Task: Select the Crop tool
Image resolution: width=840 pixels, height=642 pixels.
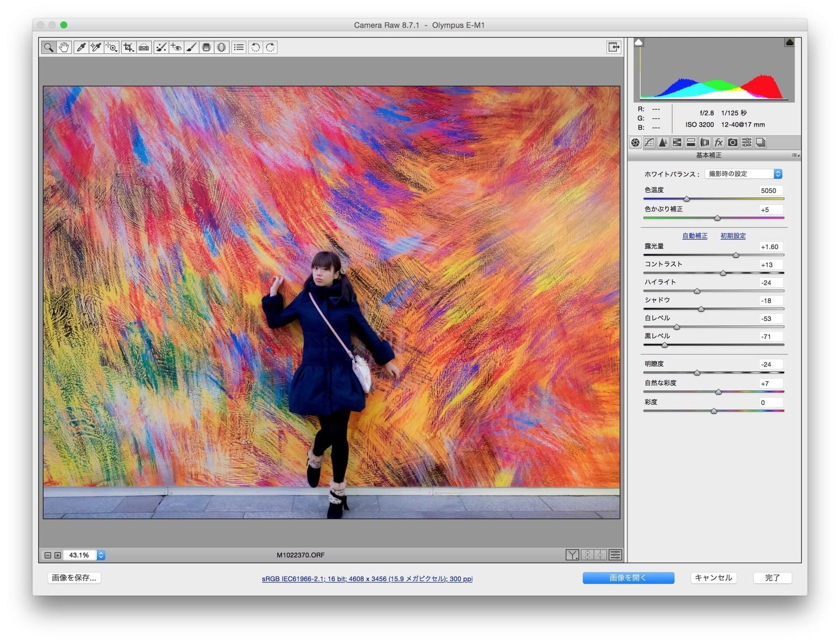Action: click(128, 47)
